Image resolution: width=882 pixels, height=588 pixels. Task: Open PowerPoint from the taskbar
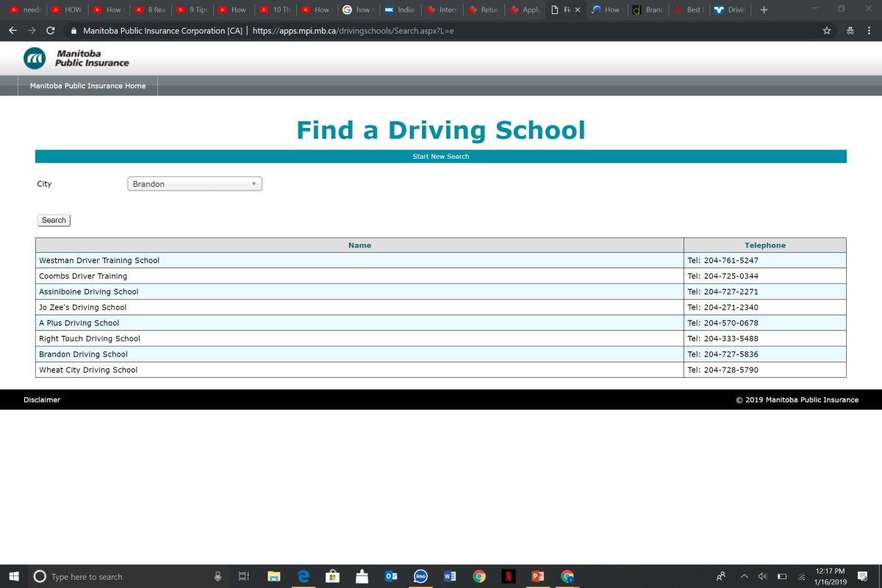tap(537, 576)
